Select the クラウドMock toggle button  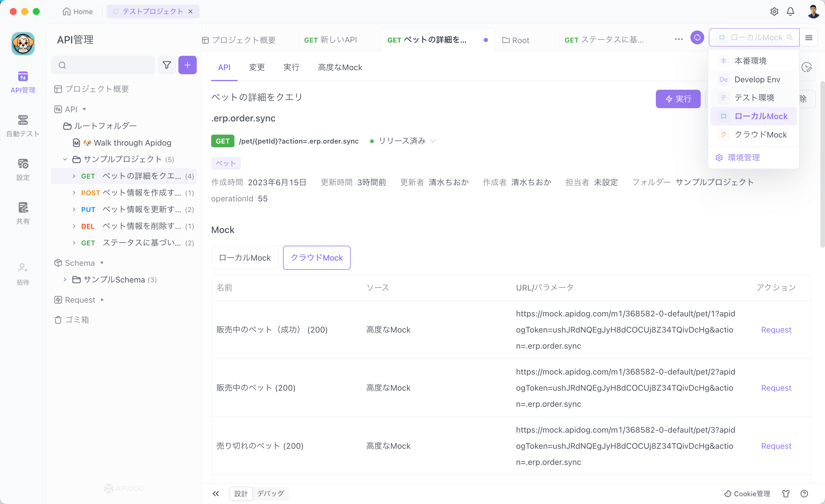pyautogui.click(x=317, y=257)
